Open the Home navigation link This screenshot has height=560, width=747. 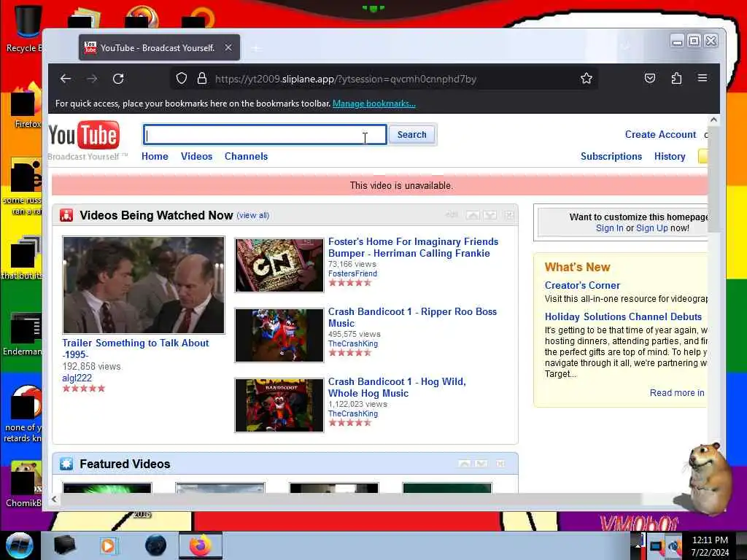click(155, 156)
